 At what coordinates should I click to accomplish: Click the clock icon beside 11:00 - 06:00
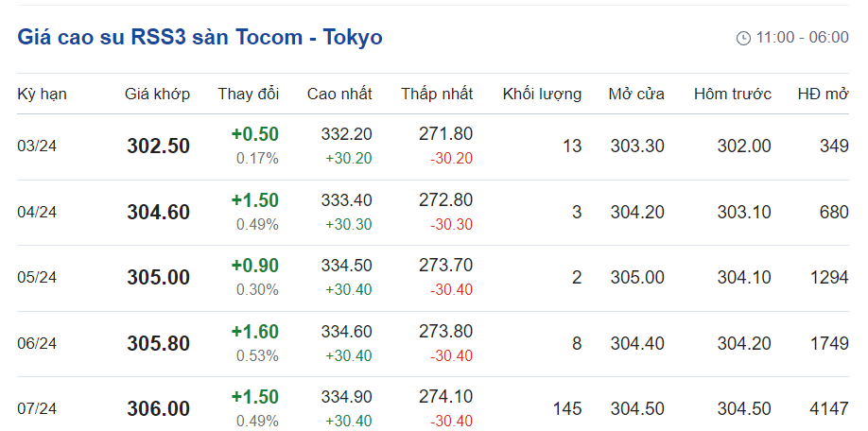click(743, 38)
